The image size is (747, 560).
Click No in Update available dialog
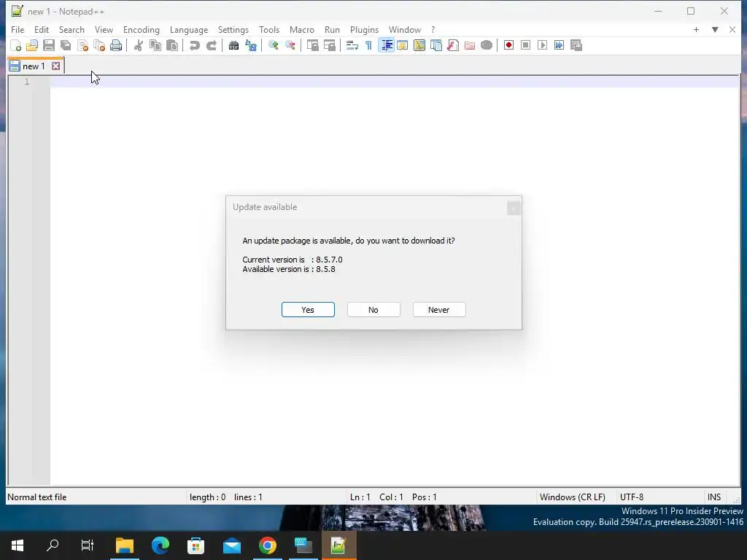click(373, 309)
